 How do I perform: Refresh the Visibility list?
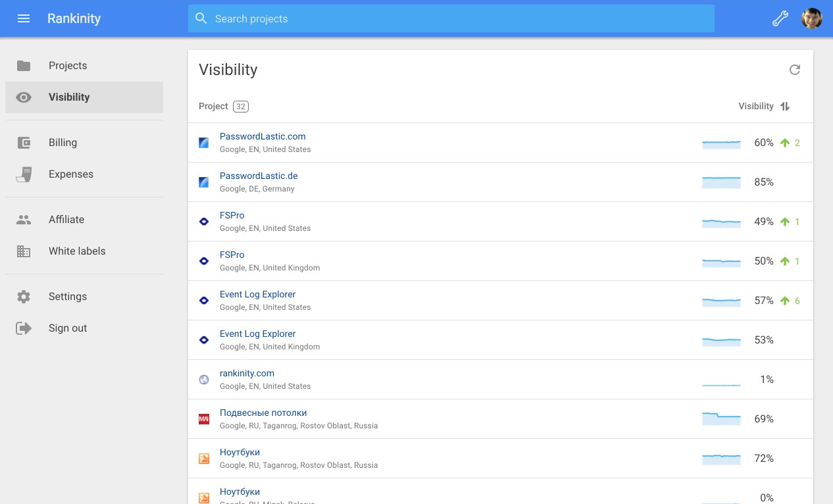point(795,70)
